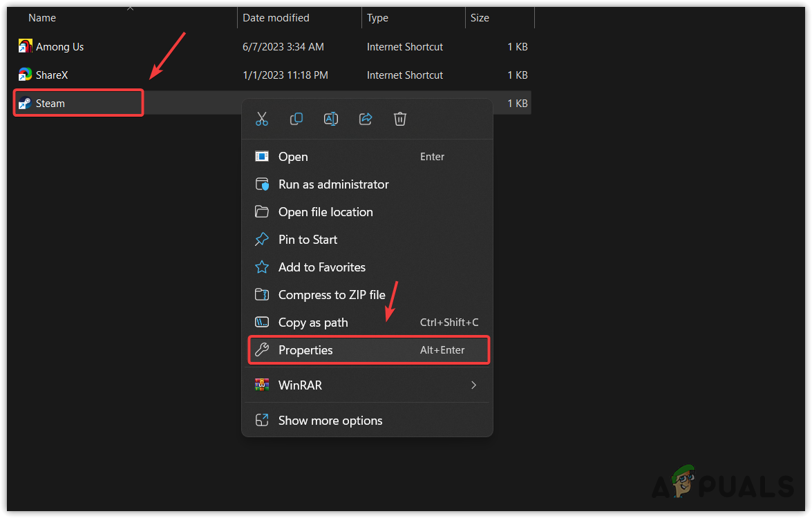
Task: Click the zip folder icon beside Compress
Action: [262, 294]
